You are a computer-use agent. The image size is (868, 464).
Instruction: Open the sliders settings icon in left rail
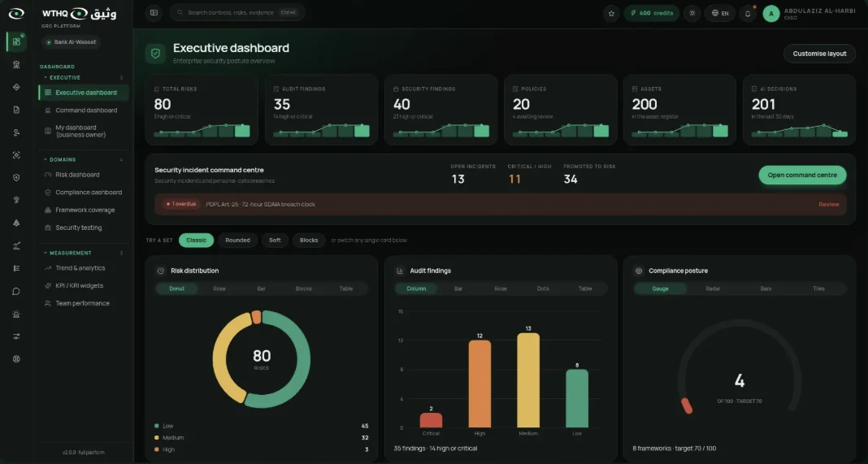click(x=16, y=336)
